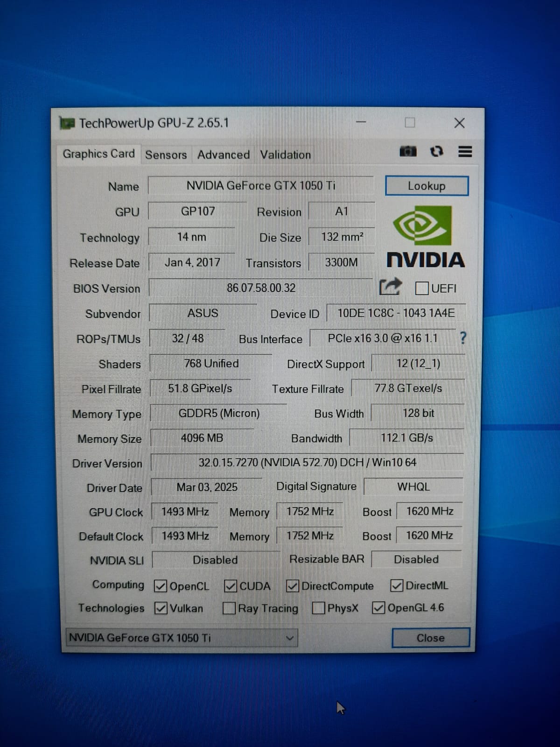Click Device ID value 10DE 1C8C - 1043 1A4E
The image size is (560, 747).
[396, 313]
